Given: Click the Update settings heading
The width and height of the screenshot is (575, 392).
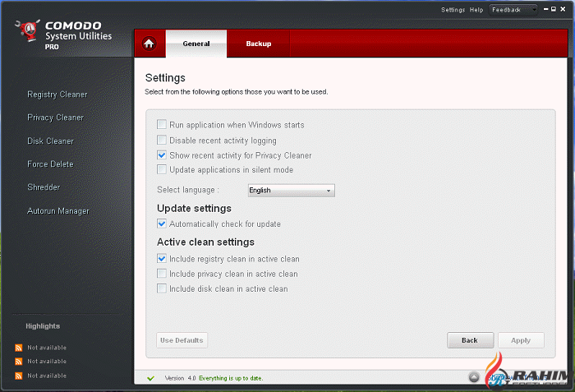Looking at the screenshot, I should coord(194,209).
